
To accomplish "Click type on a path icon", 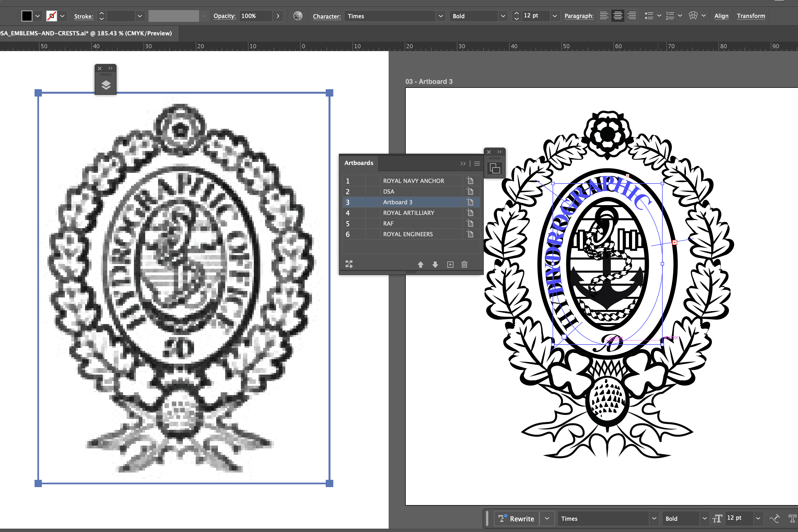I will point(775,519).
